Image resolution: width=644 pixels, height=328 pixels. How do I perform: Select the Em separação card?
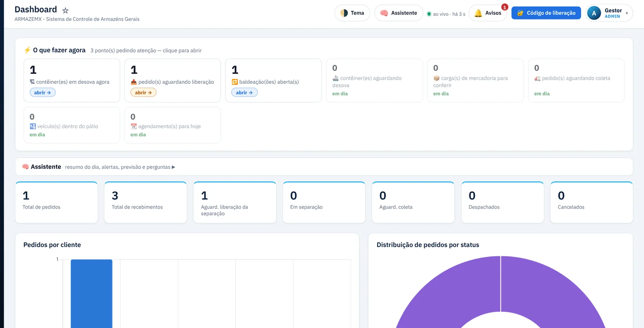324,202
